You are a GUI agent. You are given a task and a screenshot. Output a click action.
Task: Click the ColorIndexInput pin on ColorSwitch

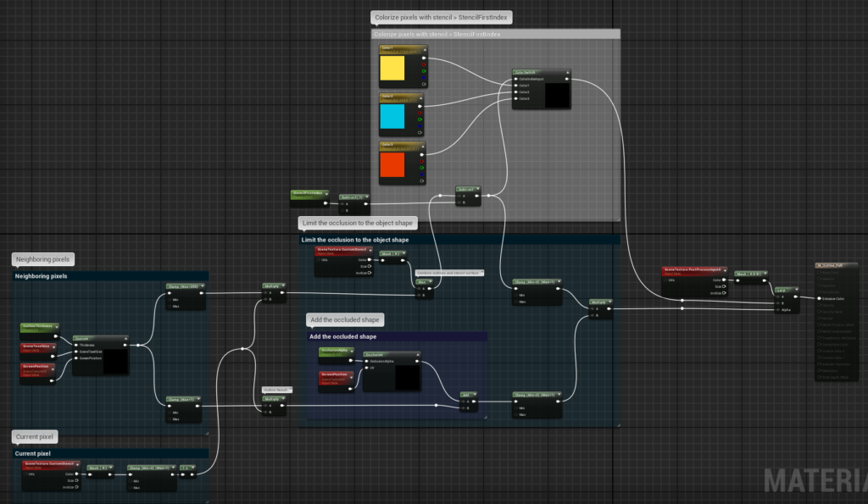[515, 80]
